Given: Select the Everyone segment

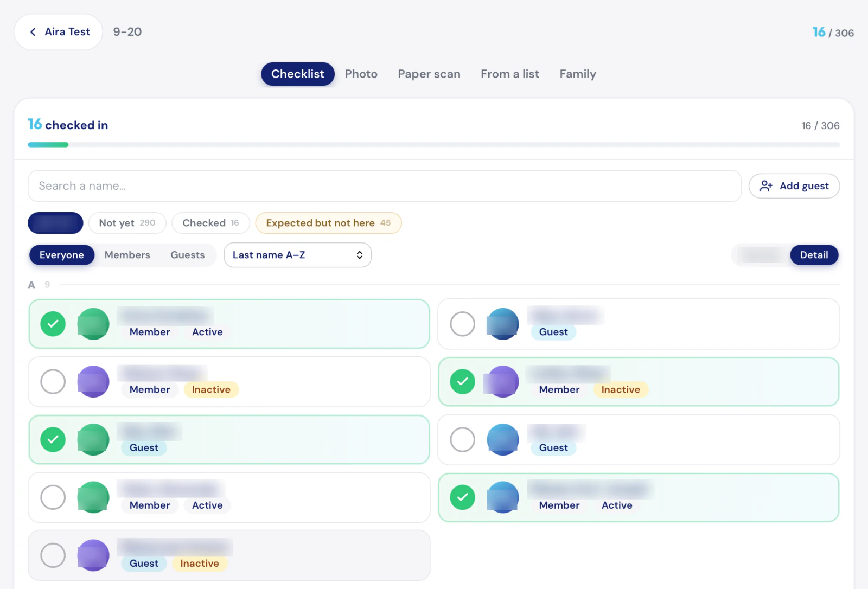Looking at the screenshot, I should tap(62, 255).
